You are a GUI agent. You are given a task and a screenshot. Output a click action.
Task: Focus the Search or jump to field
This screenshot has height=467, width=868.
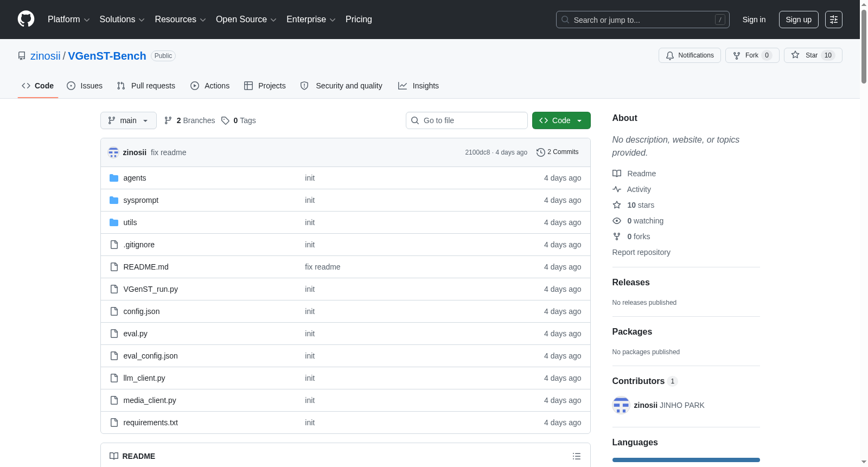[x=643, y=20]
